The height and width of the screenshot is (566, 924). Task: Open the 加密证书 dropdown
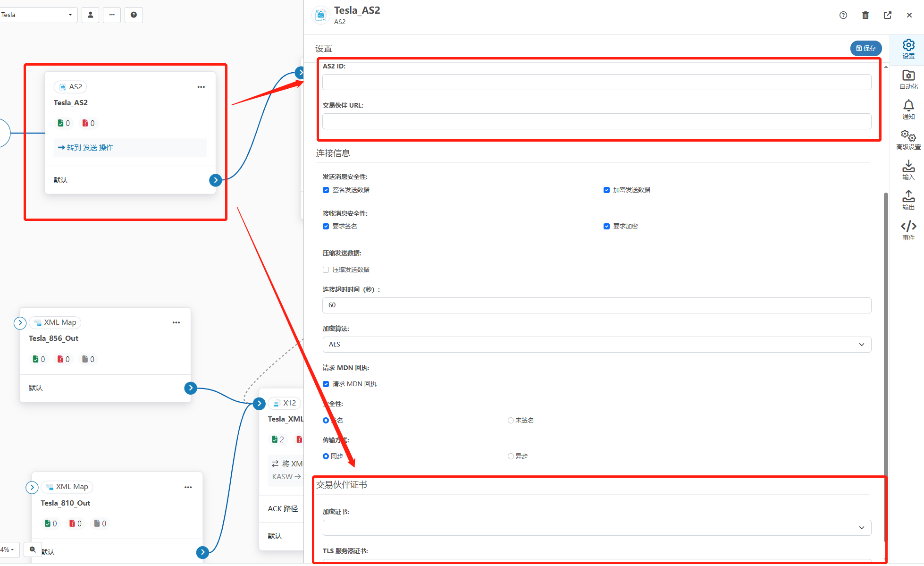coord(596,527)
